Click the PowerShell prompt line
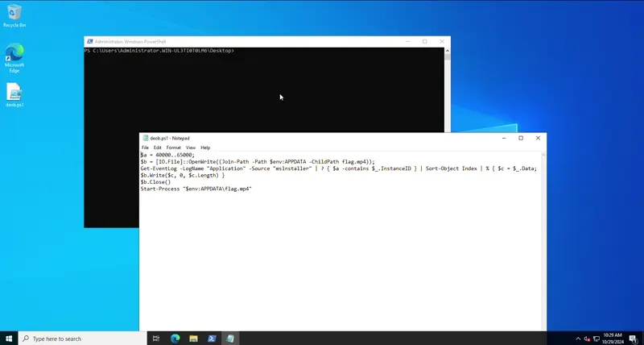Image resolution: width=644 pixels, height=345 pixels. point(159,51)
